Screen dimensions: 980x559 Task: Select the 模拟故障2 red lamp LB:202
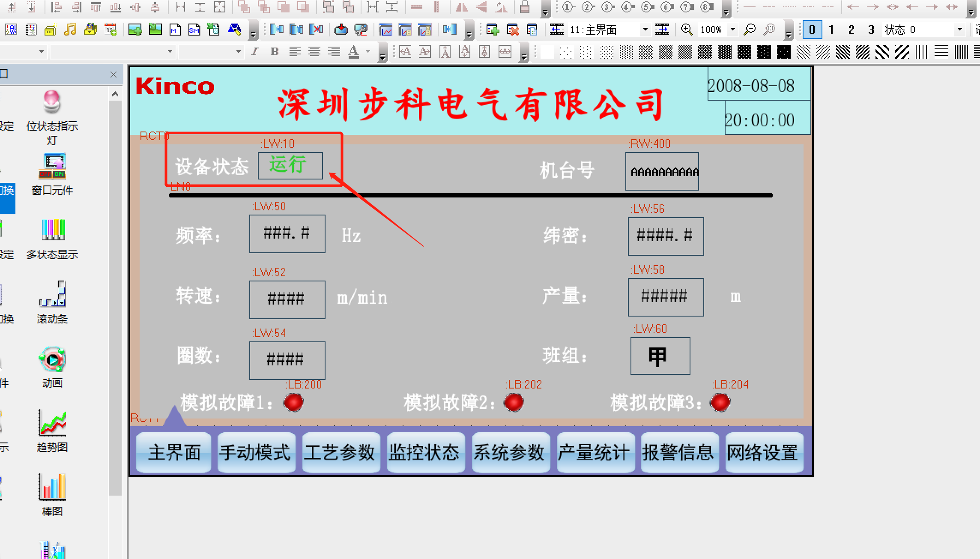(514, 402)
